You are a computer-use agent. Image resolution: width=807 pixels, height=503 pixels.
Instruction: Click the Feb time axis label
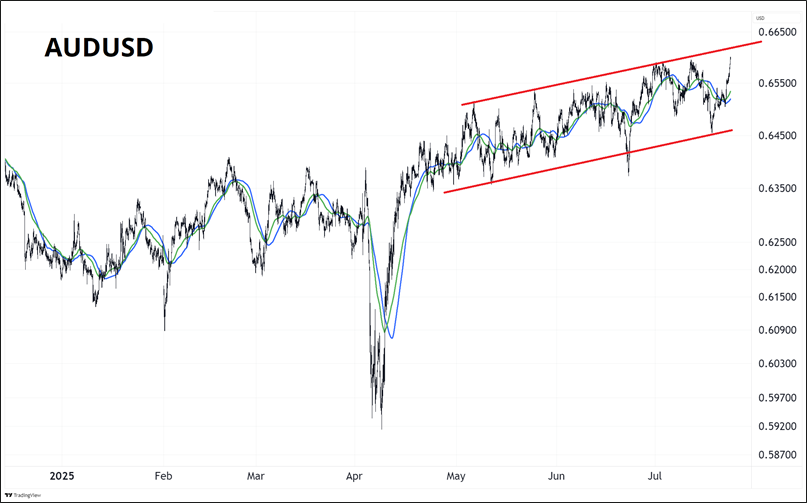pyautogui.click(x=164, y=478)
